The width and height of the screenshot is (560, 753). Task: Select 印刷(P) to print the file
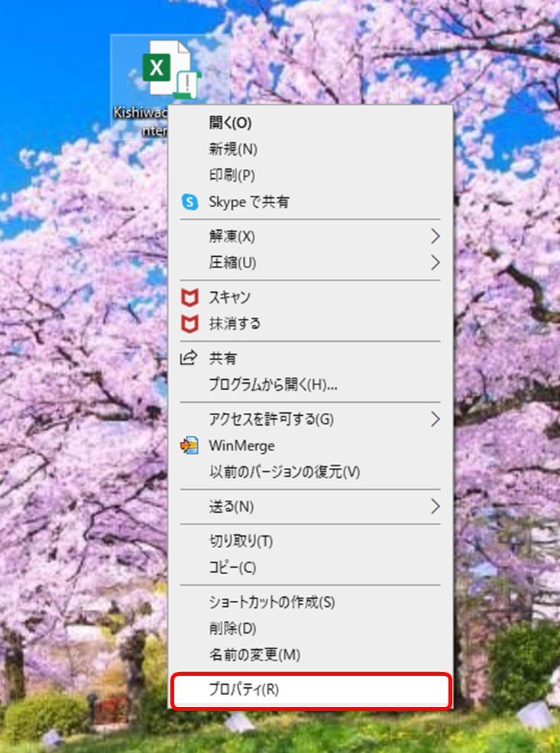coord(231,176)
